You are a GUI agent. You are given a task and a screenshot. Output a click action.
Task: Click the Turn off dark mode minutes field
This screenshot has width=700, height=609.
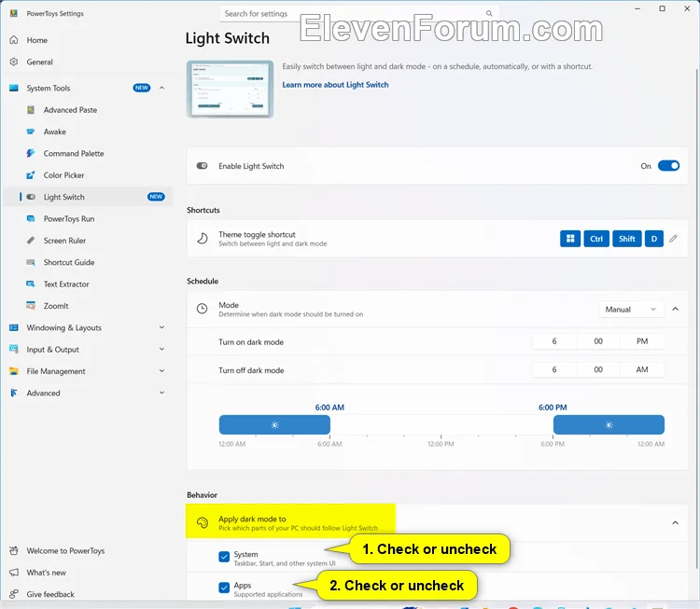[x=598, y=369]
